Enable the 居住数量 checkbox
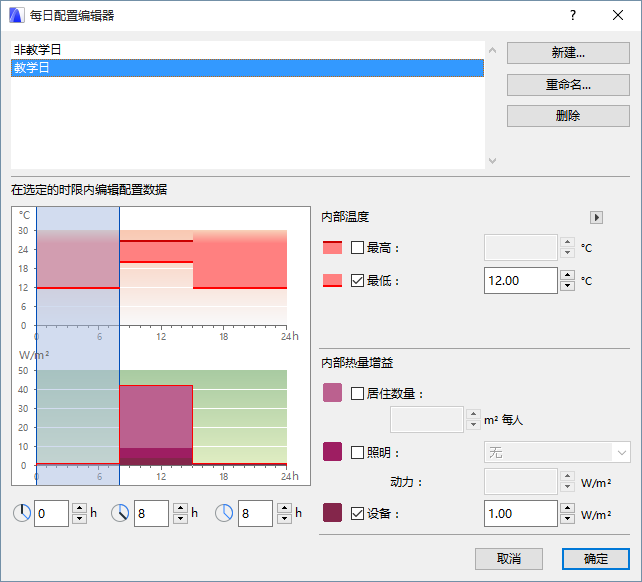This screenshot has height=582, width=642. tap(357, 394)
